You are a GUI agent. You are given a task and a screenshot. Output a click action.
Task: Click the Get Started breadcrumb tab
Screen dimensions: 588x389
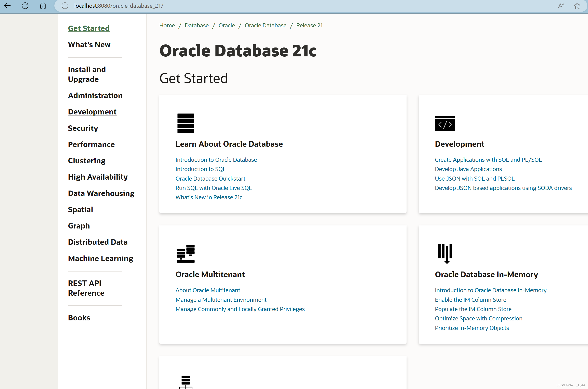coord(88,28)
